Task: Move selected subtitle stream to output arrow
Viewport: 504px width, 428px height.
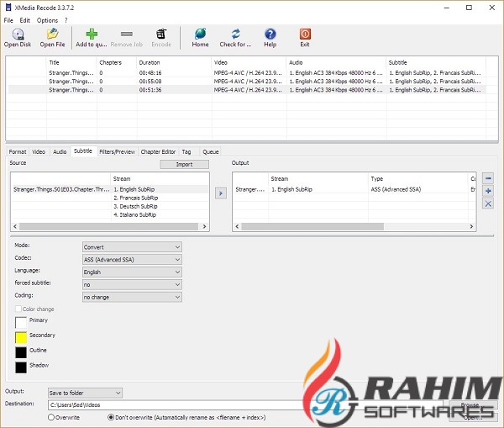Action: pyautogui.click(x=220, y=193)
